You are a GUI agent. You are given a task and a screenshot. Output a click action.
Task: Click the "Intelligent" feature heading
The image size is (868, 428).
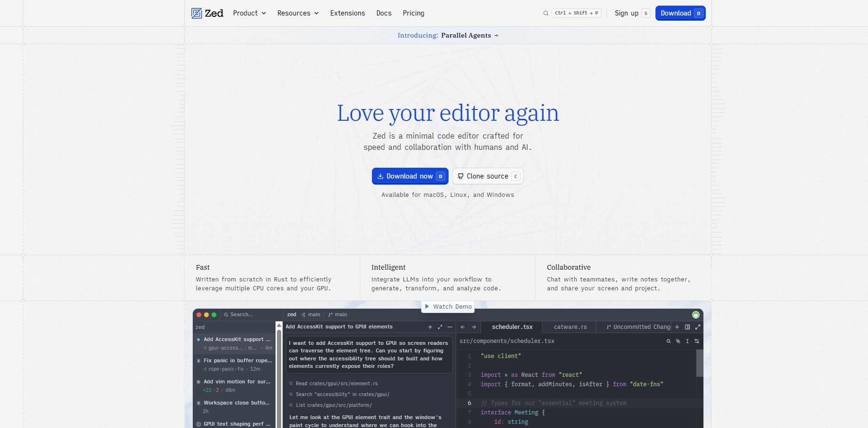click(388, 267)
